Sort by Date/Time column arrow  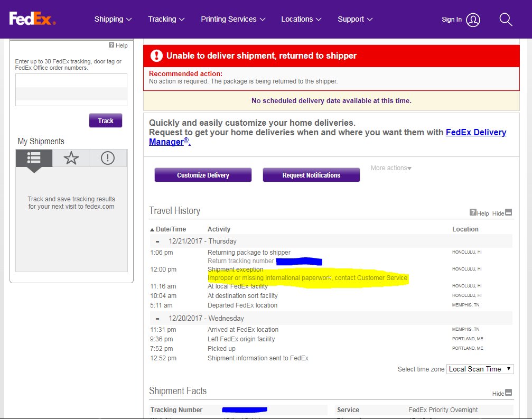[x=152, y=230]
